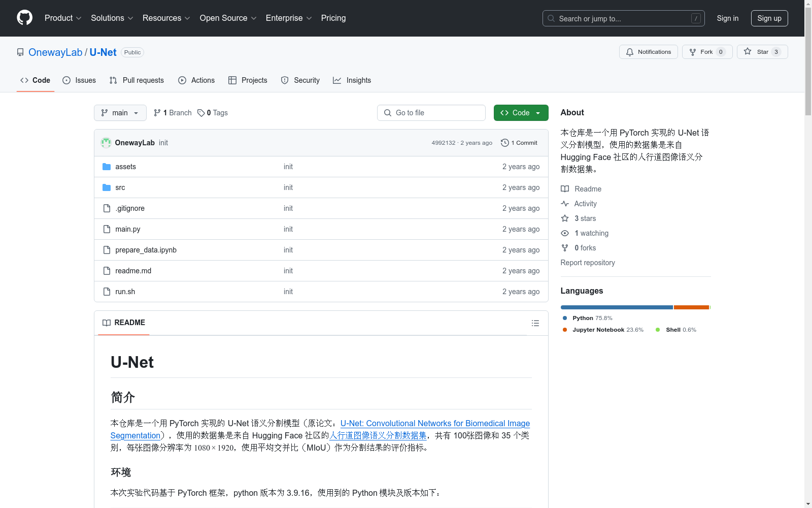Click the Python segment in languages bar
812x508 pixels.
tap(617, 307)
